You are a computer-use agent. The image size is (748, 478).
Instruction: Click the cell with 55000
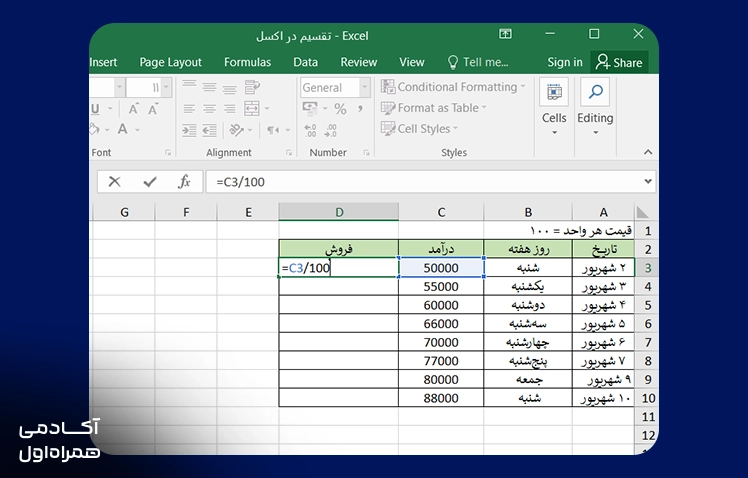[441, 287]
